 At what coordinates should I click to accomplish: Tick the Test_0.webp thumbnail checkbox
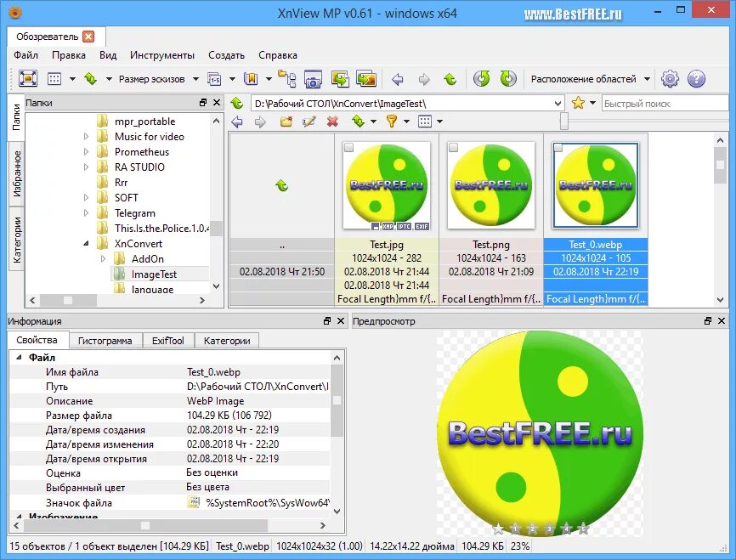tap(558, 148)
